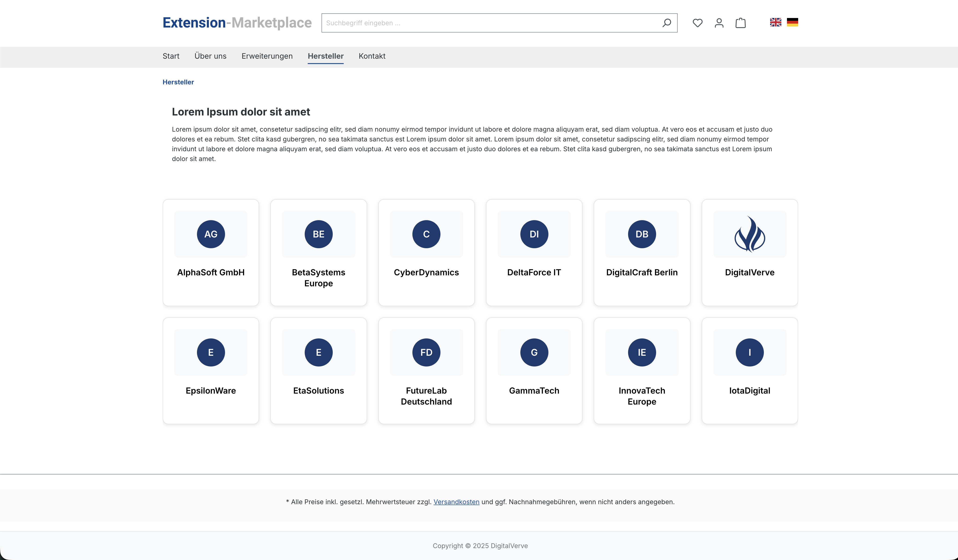Click the FD badge for FutureLab Deutschland
Viewport: 958px width, 560px height.
tap(426, 352)
